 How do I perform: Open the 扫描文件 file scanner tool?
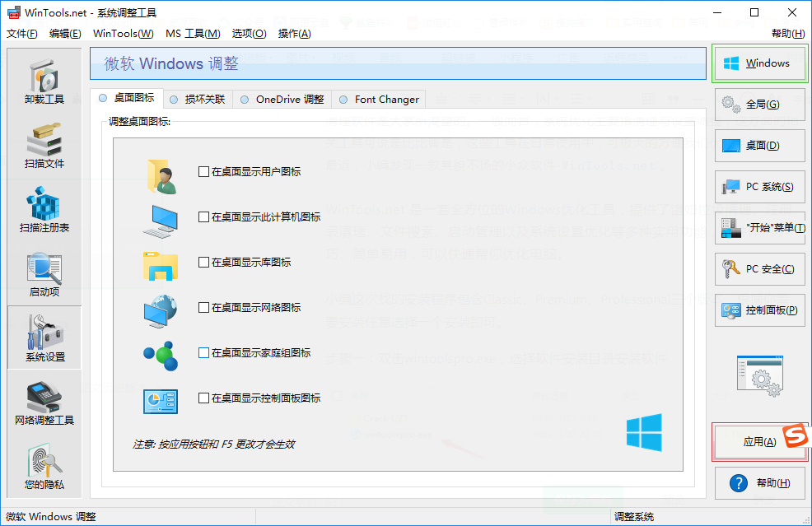pyautogui.click(x=44, y=146)
